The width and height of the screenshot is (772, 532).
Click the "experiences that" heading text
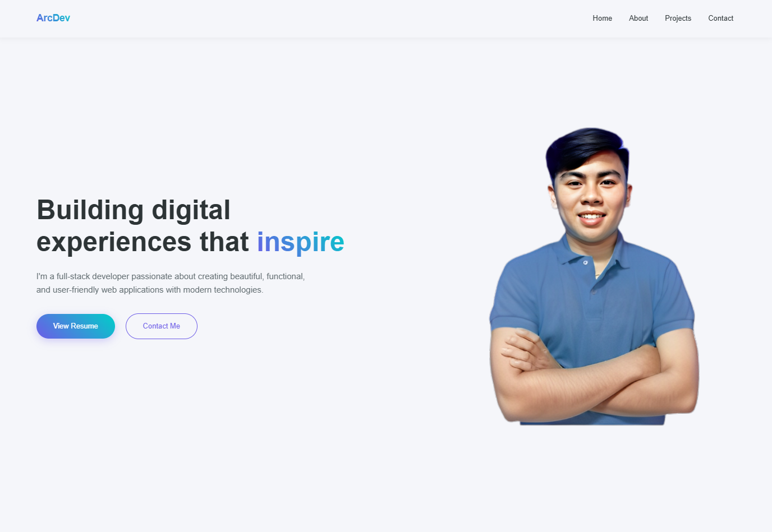pyautogui.click(x=143, y=242)
